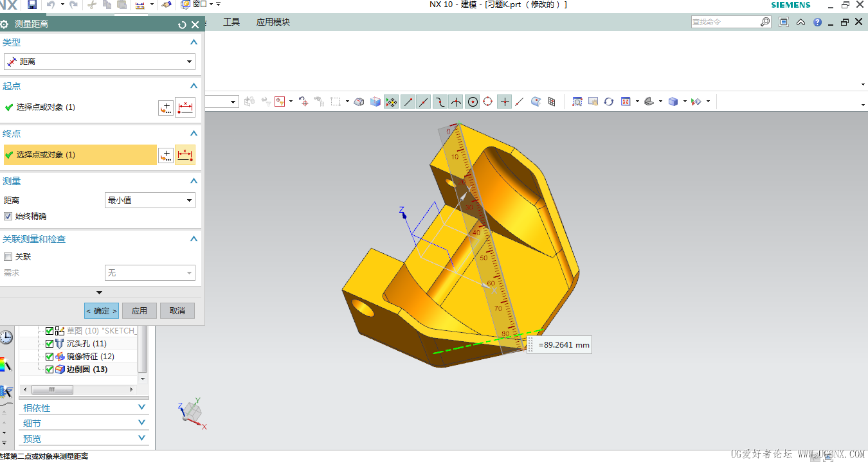Click the view triad orientation cube
This screenshot has height=462, width=868.
[x=192, y=411]
